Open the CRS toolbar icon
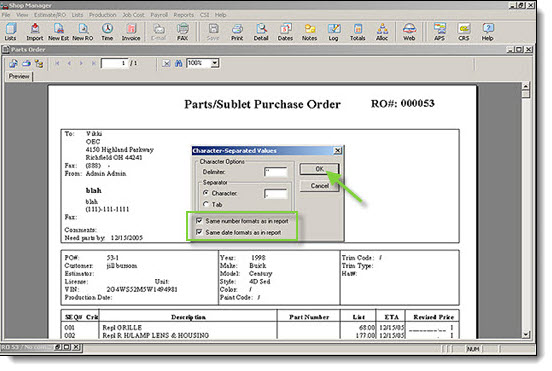 point(464,32)
